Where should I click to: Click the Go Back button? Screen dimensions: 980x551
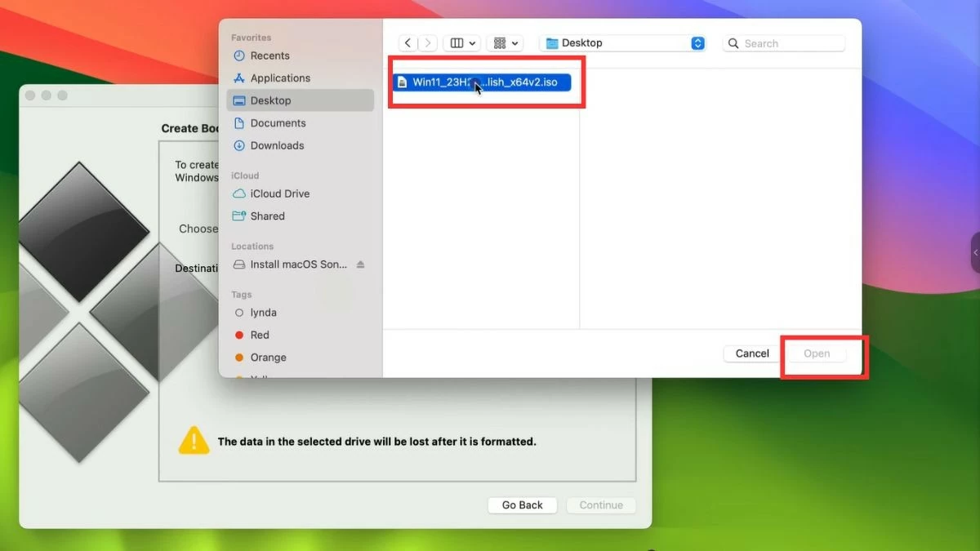pyautogui.click(x=522, y=505)
